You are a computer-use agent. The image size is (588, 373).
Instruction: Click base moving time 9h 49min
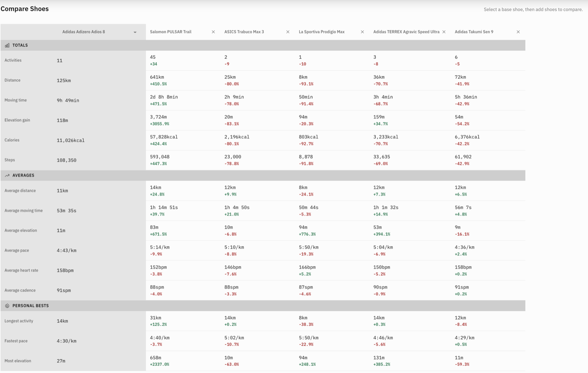click(x=68, y=101)
